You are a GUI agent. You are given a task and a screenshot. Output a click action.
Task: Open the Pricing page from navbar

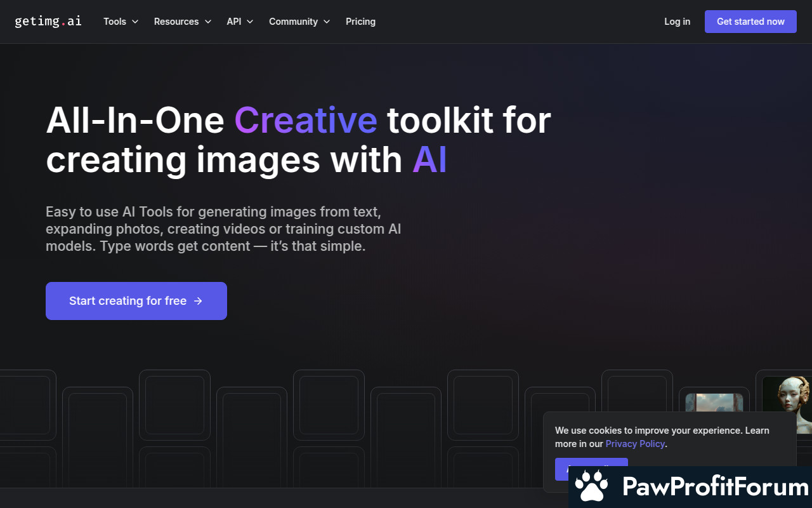(x=360, y=22)
